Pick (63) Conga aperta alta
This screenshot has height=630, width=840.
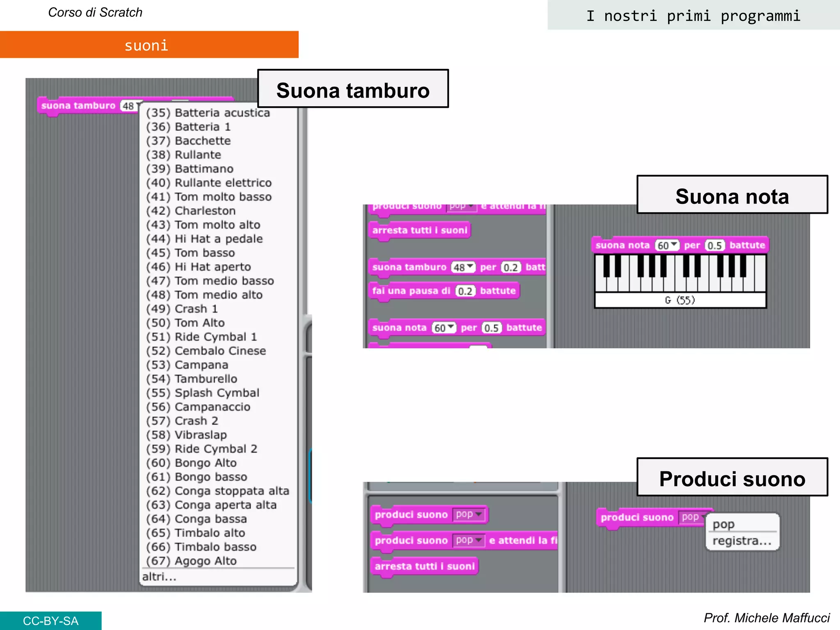point(211,505)
